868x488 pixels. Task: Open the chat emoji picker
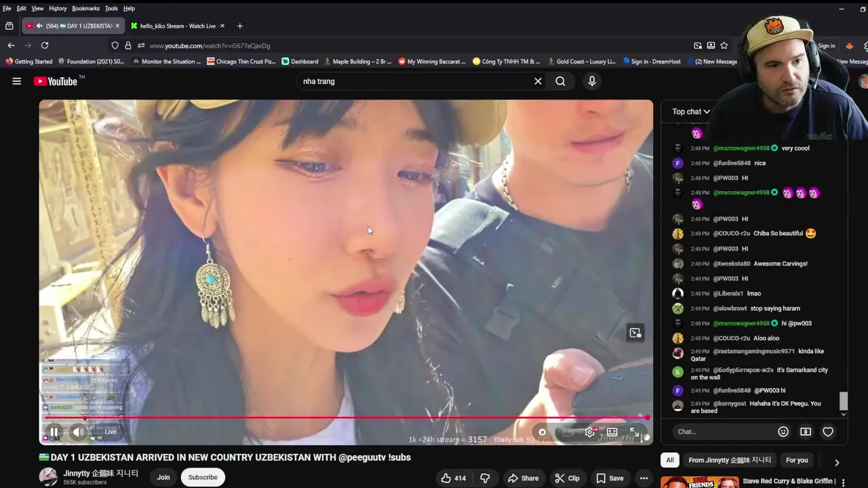(783, 432)
